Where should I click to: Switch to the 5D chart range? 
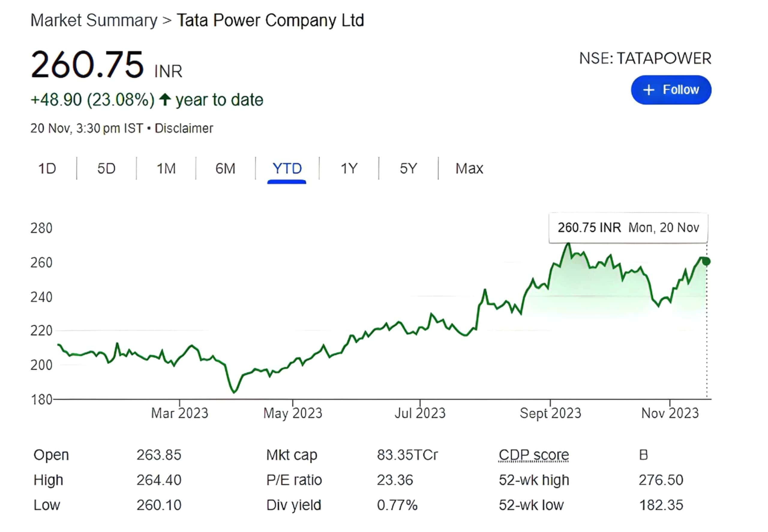pos(106,168)
